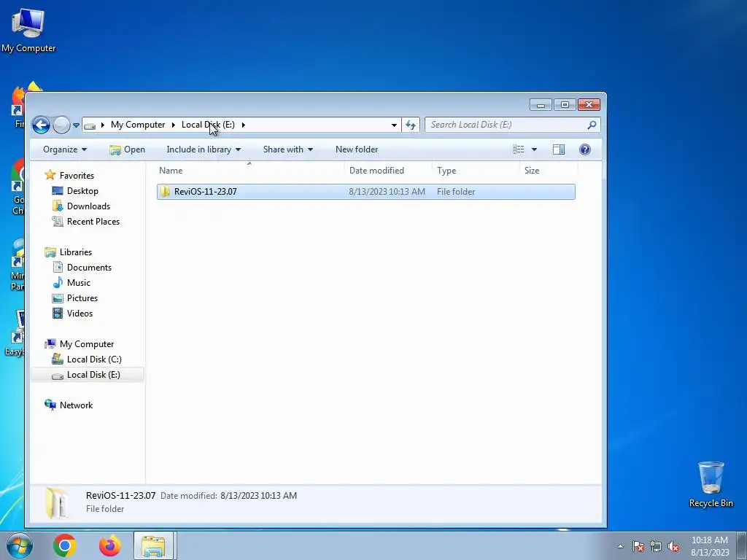Viewport: 747px width, 560px height.
Task: Toggle the preview pane icon
Action: point(559,149)
